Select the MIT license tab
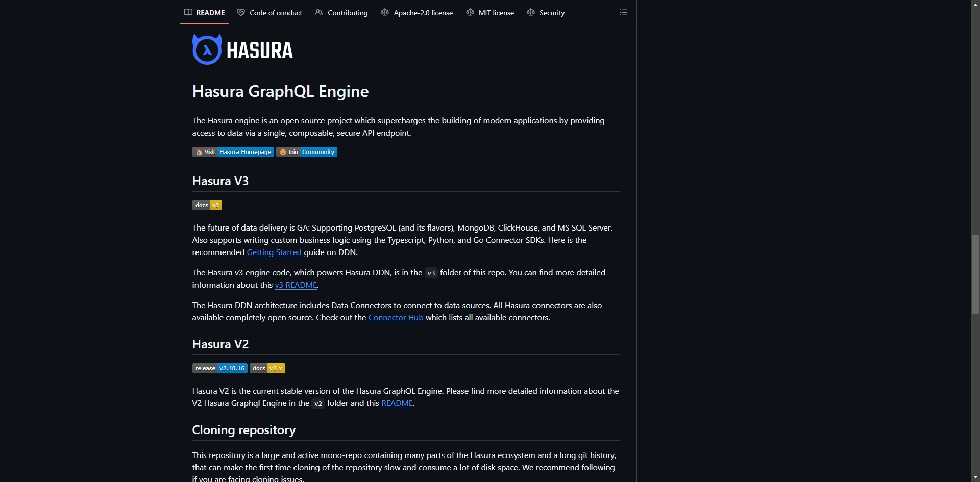The image size is (980, 482). [490, 13]
